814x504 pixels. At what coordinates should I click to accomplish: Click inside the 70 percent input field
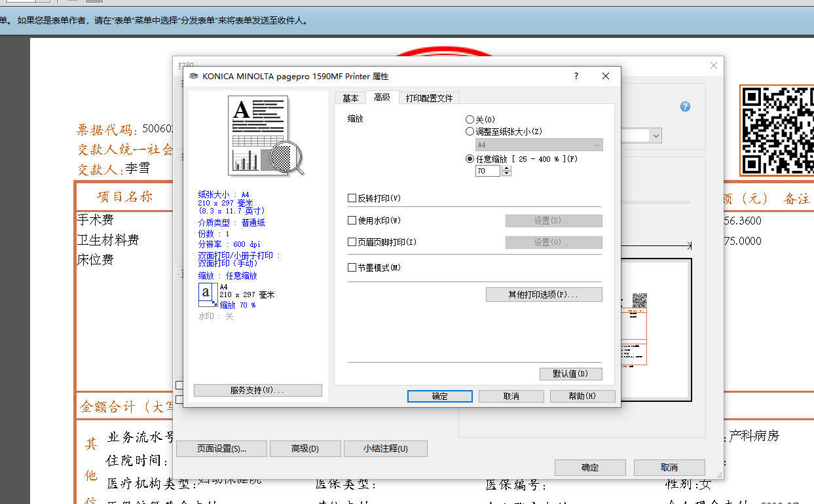[x=487, y=170]
